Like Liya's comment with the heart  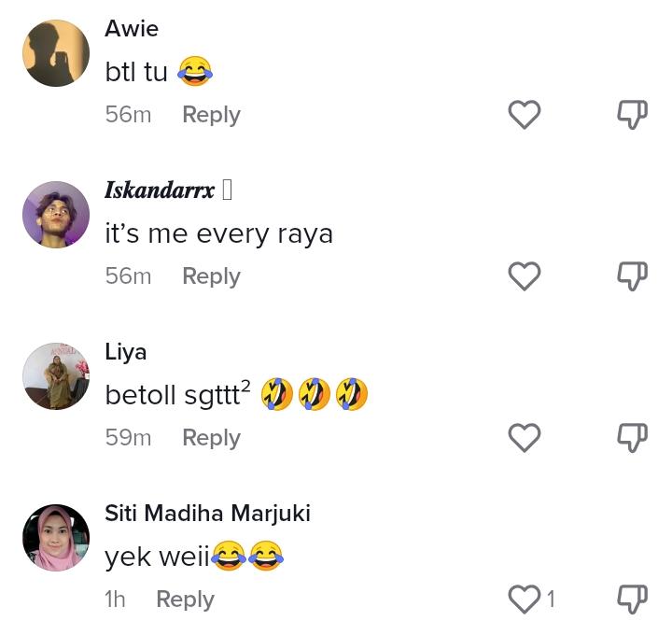(x=524, y=438)
